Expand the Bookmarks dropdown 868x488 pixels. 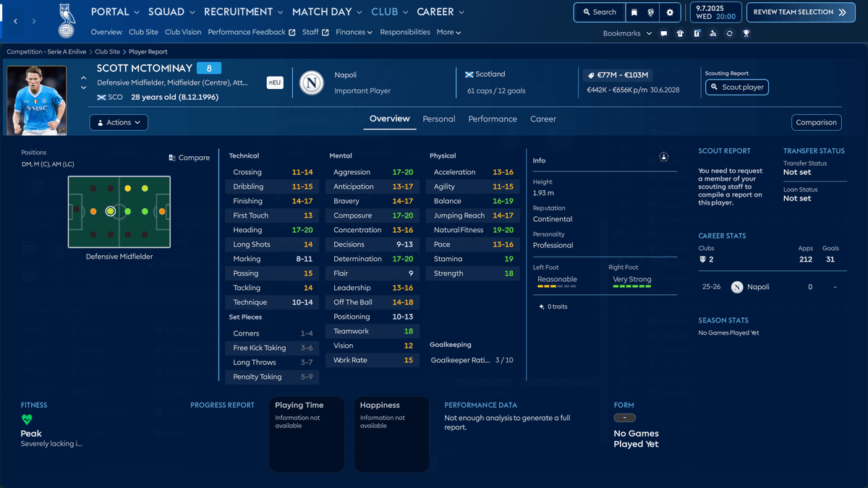coord(627,33)
